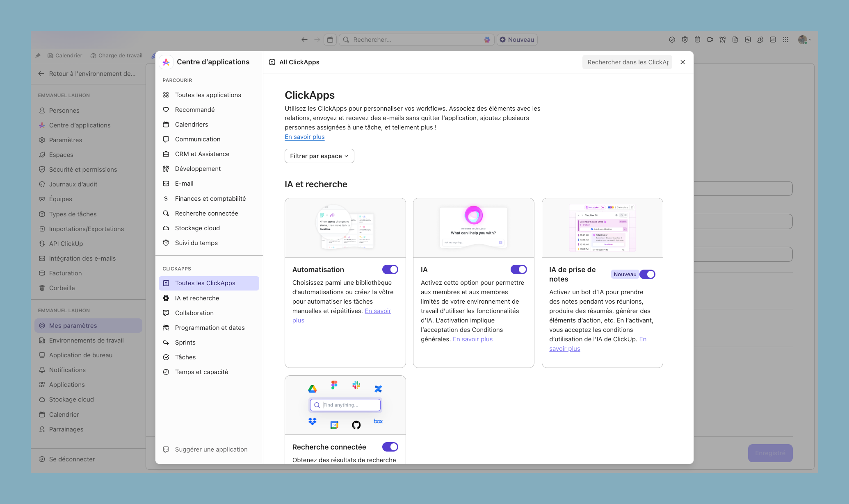The width and height of the screenshot is (849, 504).
Task: Click the people icon in top toolbar
Action: tap(760, 40)
